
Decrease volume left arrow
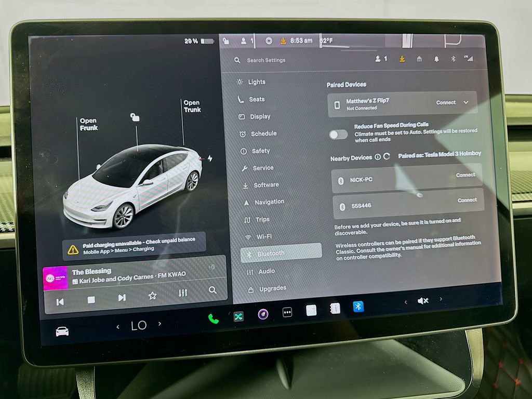click(406, 302)
